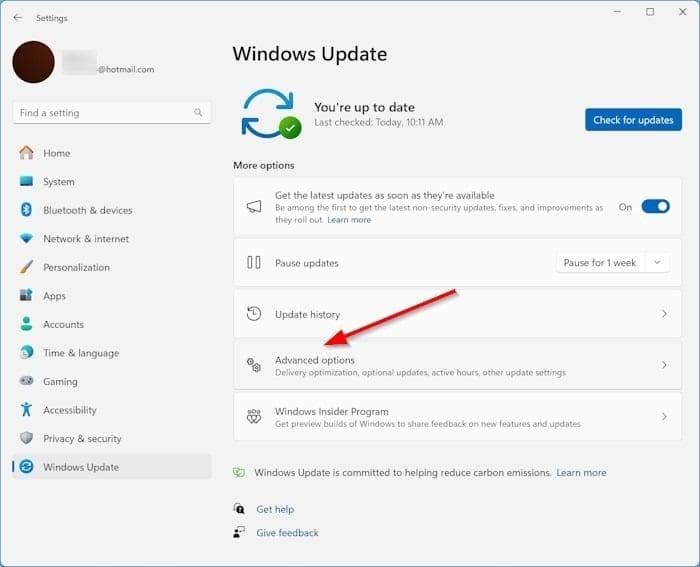Click the account email hotmail.com text

point(125,69)
